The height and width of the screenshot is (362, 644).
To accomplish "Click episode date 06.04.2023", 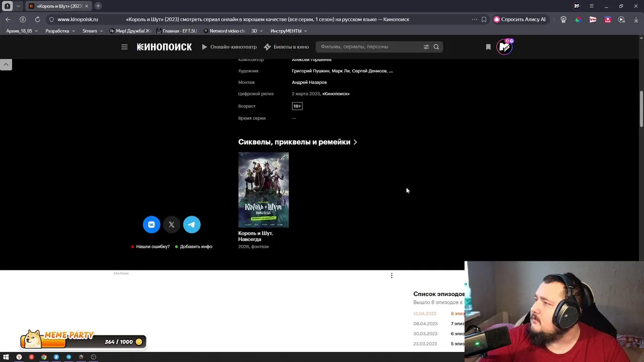I will [x=425, y=324].
